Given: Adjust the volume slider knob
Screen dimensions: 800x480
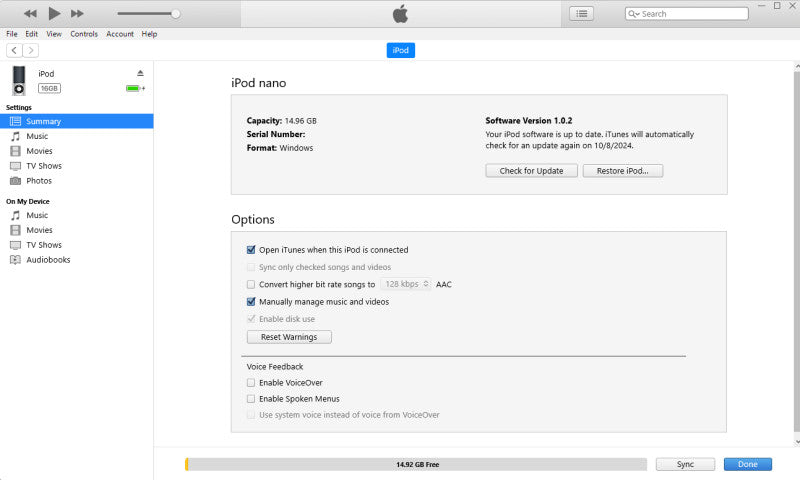Looking at the screenshot, I should pyautogui.click(x=175, y=14).
